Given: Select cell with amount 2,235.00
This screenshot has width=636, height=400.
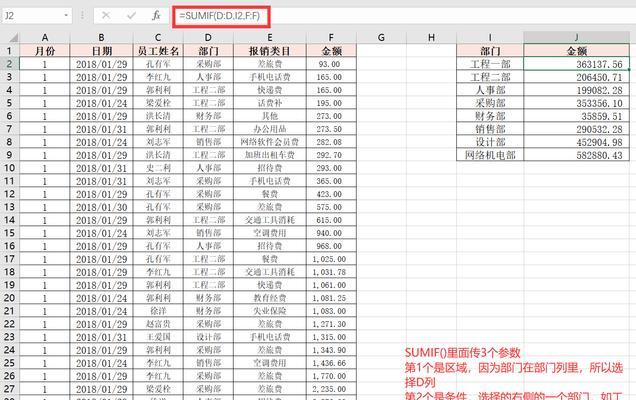Looking at the screenshot, I should click(x=331, y=389).
